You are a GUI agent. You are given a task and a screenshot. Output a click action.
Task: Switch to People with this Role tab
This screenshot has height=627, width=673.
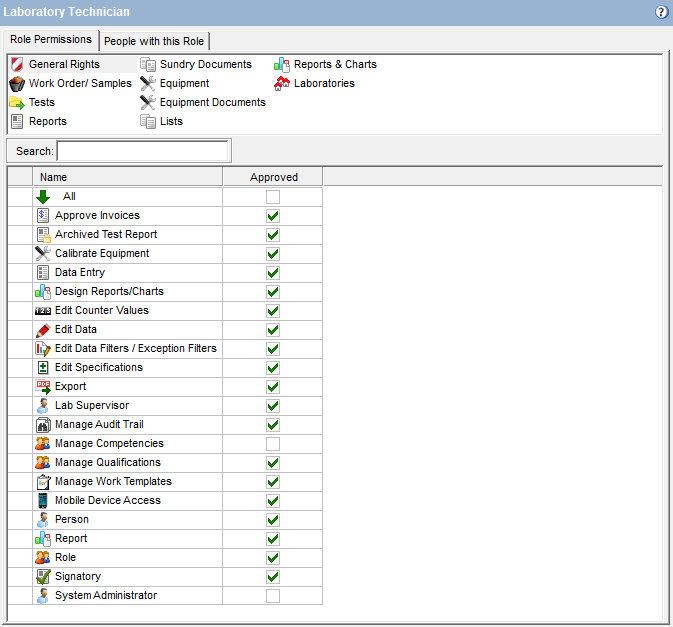tap(154, 40)
